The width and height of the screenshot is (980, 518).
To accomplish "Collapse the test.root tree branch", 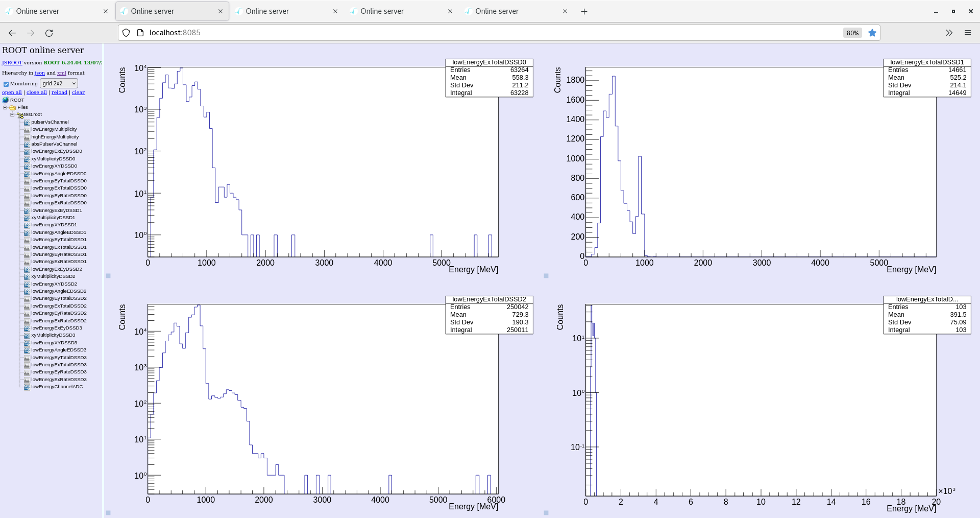I will pyautogui.click(x=12, y=114).
